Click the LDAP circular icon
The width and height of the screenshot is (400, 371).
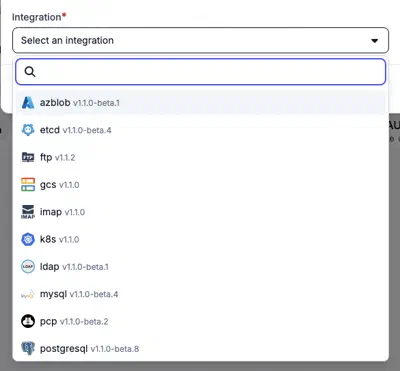pos(28,267)
